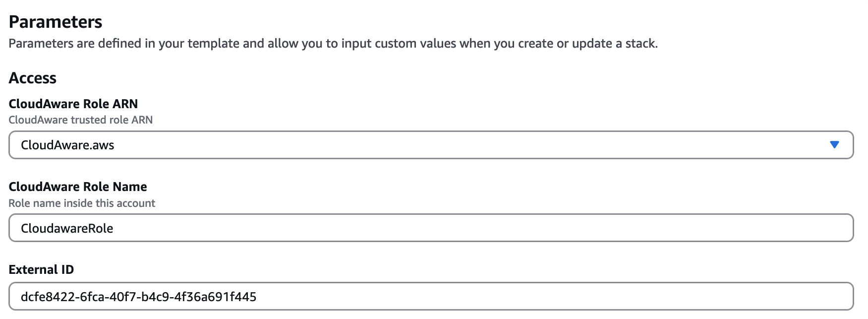Click the Role name inside this account helper text

tap(82, 203)
